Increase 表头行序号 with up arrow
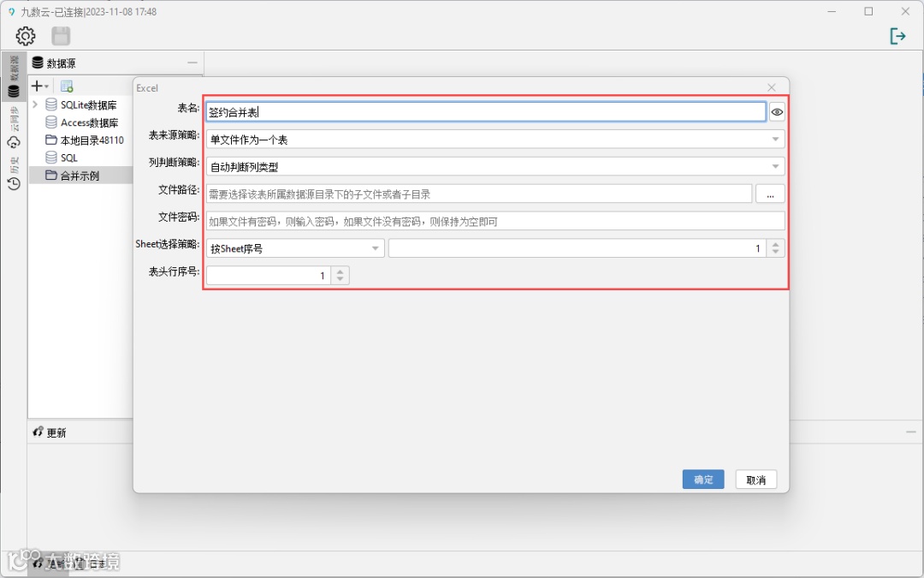Viewport: 924px width, 578px height. pos(340,271)
